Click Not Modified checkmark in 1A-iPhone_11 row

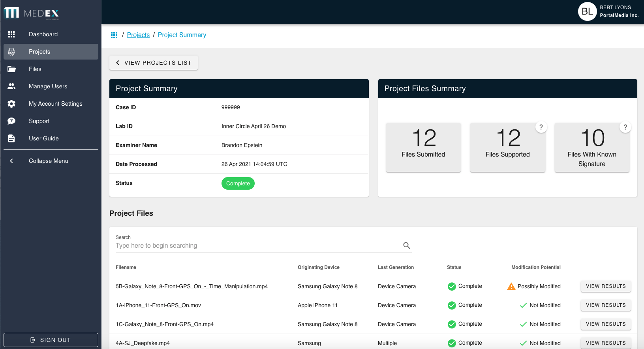coord(523,305)
